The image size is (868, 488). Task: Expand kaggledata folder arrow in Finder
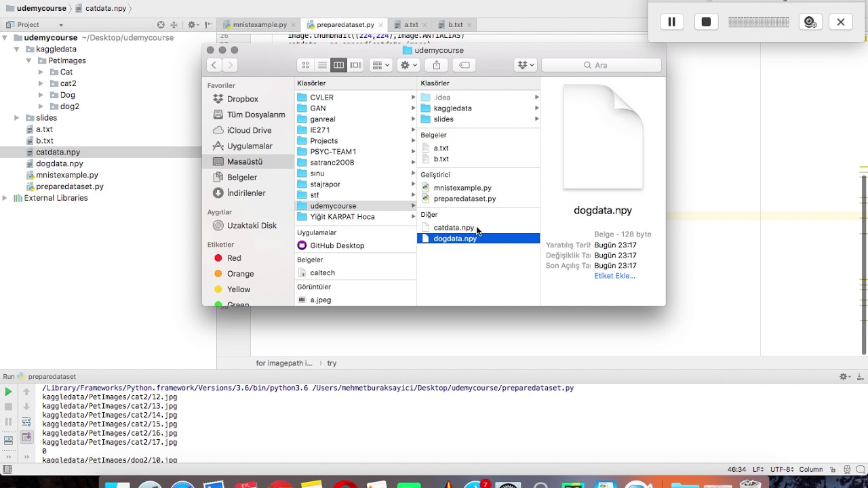click(536, 108)
